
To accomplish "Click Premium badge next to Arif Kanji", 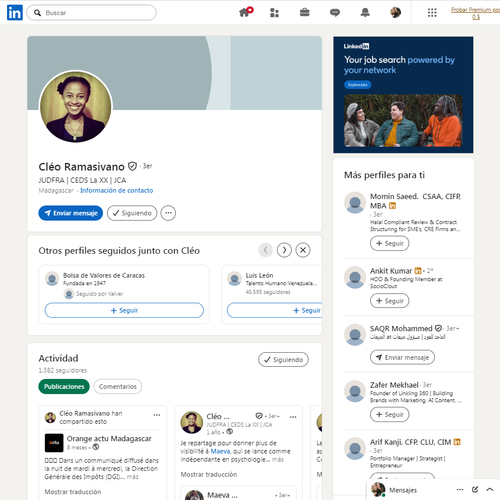I will (x=457, y=442).
